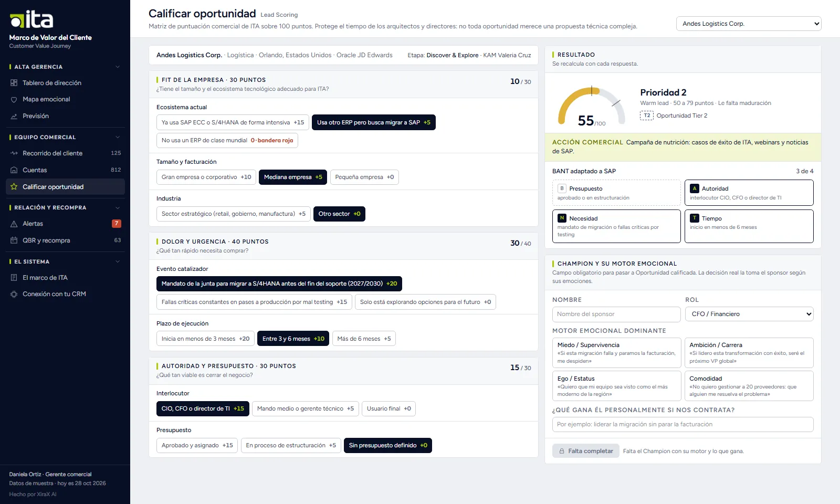Screen dimensions: 840x504
Task: Collapse the Alta Gerencia section
Action: pos(118,67)
